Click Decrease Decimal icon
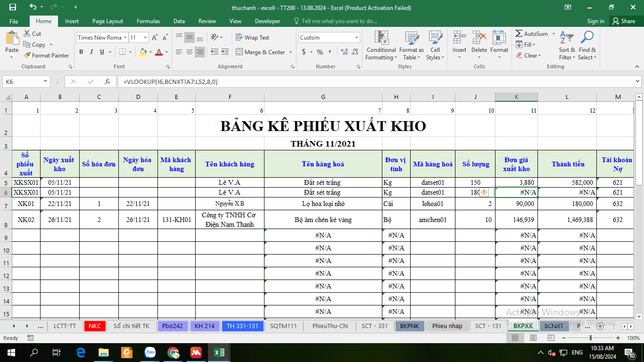 (355, 52)
